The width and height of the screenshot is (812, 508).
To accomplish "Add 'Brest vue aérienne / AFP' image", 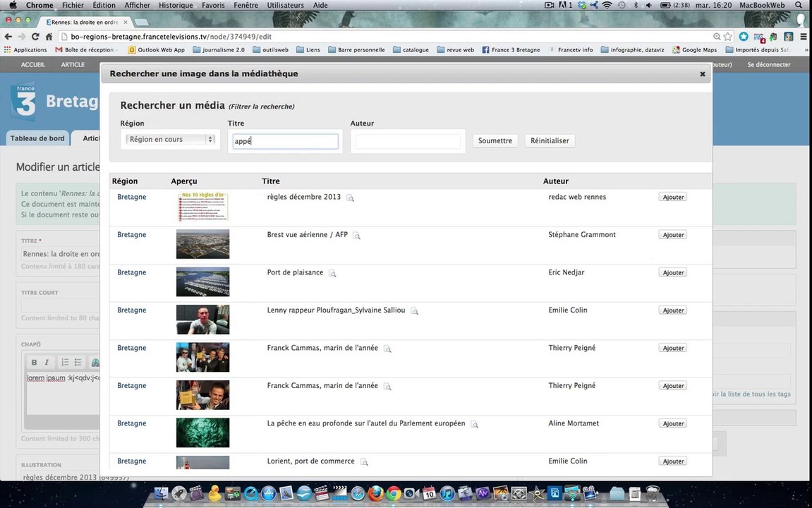I will pyautogui.click(x=673, y=235).
